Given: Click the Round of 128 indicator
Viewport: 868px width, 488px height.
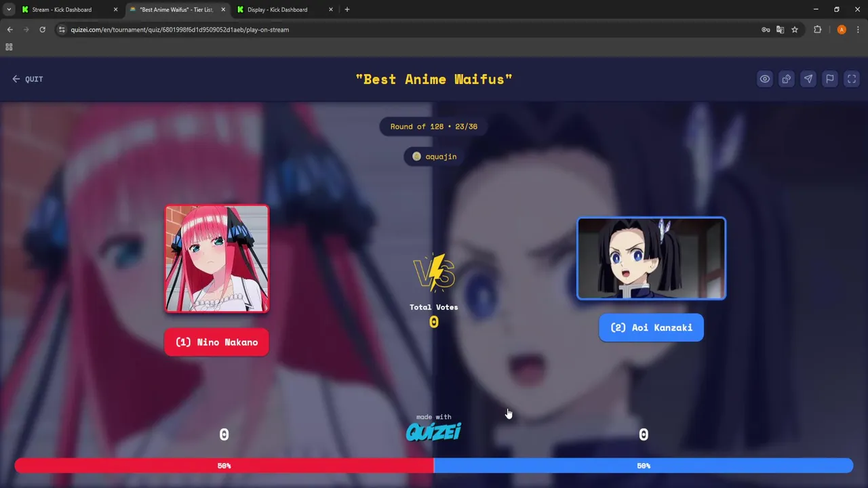Looking at the screenshot, I should [434, 127].
